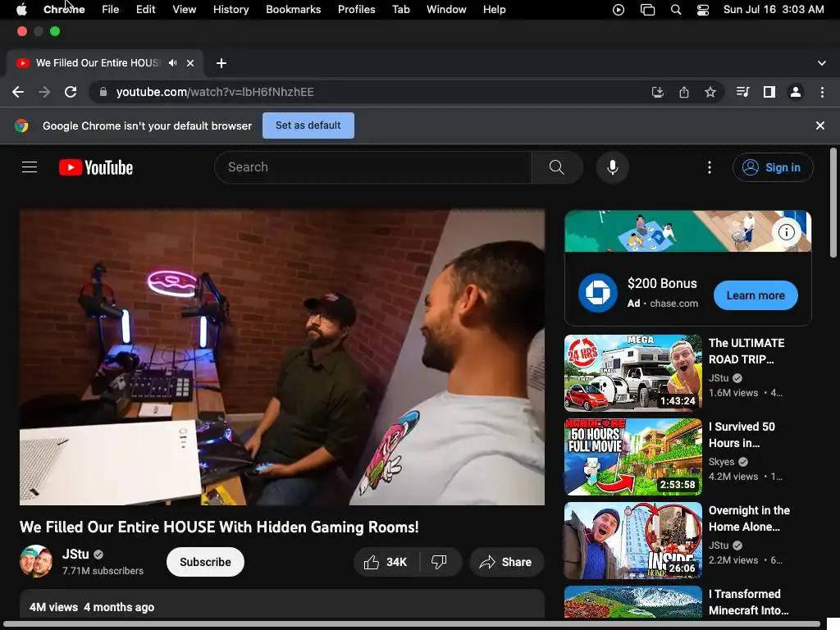Screen dimensions: 840x630
Task: View site info via the padlock icon
Action: pos(103,92)
